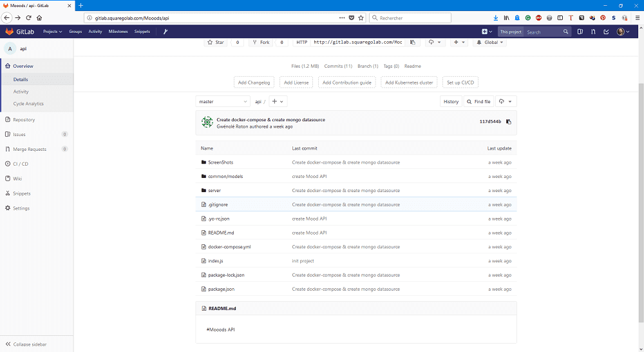Viewport: 644px width, 352px height.
Task: Open the master branch selector dropdown
Action: tap(223, 102)
